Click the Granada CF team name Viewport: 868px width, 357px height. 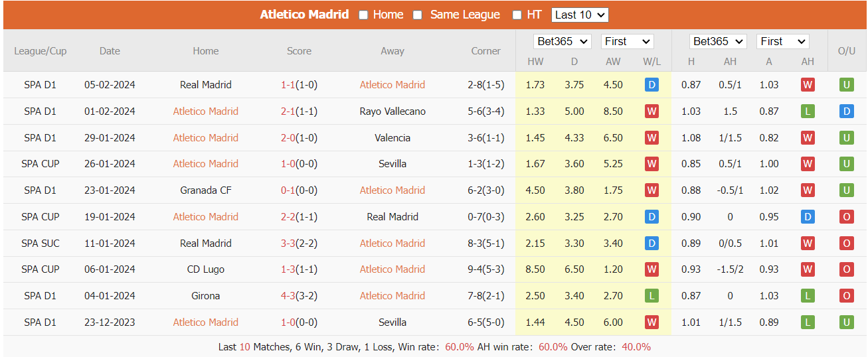click(x=206, y=190)
